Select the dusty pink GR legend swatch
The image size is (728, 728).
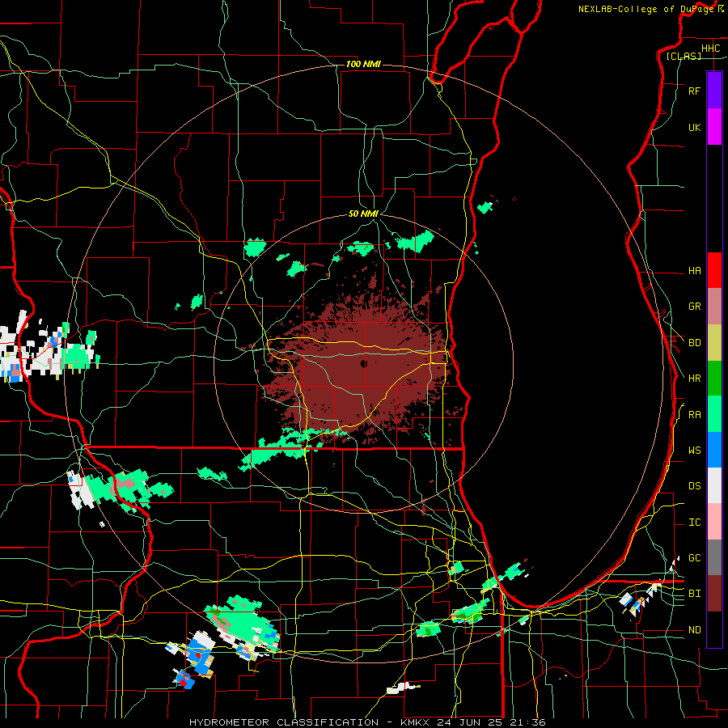[714, 307]
